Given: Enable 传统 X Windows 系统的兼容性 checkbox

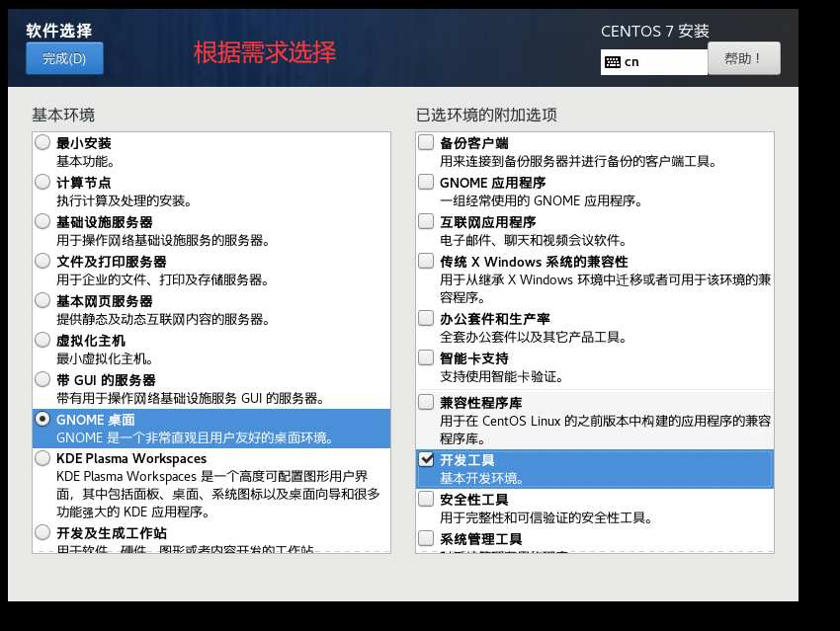Looking at the screenshot, I should pyautogui.click(x=426, y=261).
